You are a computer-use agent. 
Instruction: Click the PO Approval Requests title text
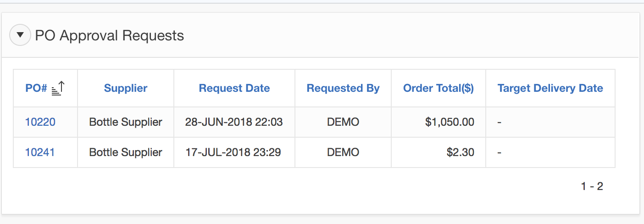point(110,35)
